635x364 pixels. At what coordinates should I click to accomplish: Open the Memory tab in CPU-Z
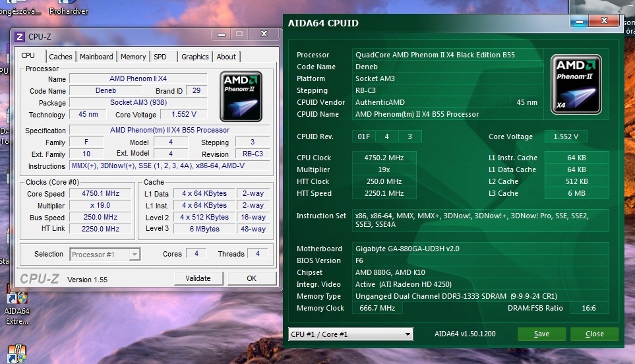(x=133, y=57)
